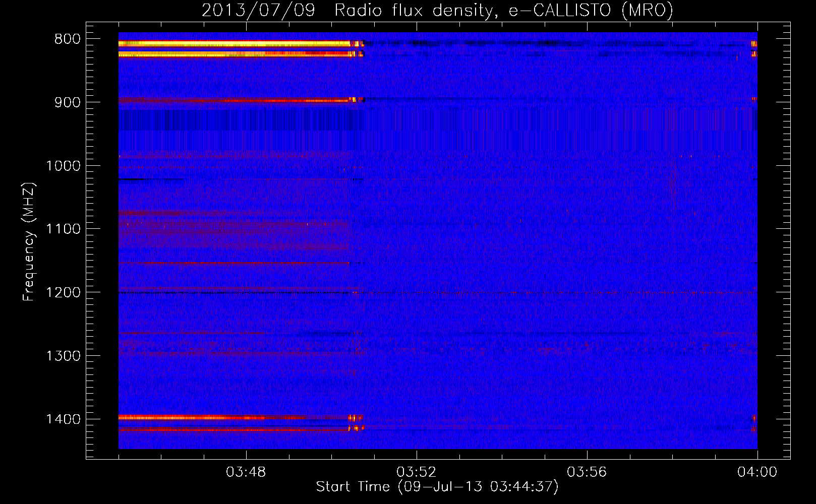Select the 03:48 time tick label
This screenshot has height=504, width=816.
246,472
